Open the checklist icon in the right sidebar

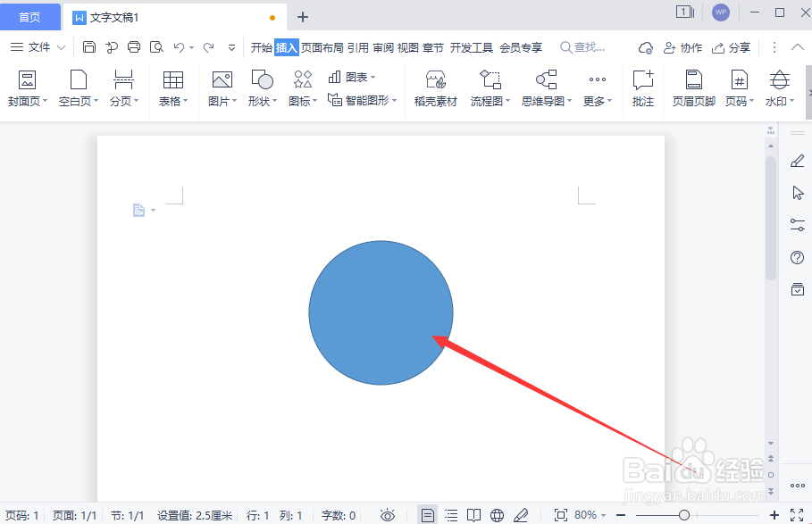pos(798,289)
